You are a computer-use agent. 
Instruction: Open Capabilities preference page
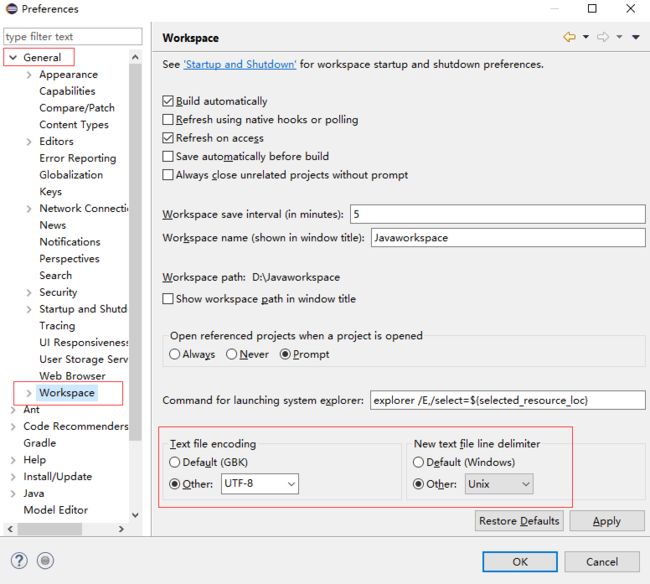[67, 91]
